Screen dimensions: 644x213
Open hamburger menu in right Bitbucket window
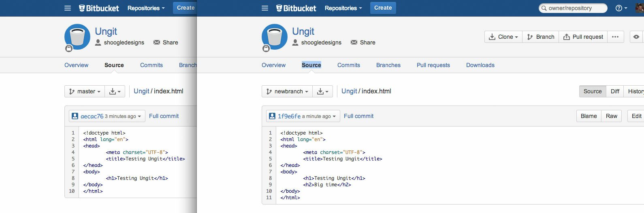(x=265, y=8)
